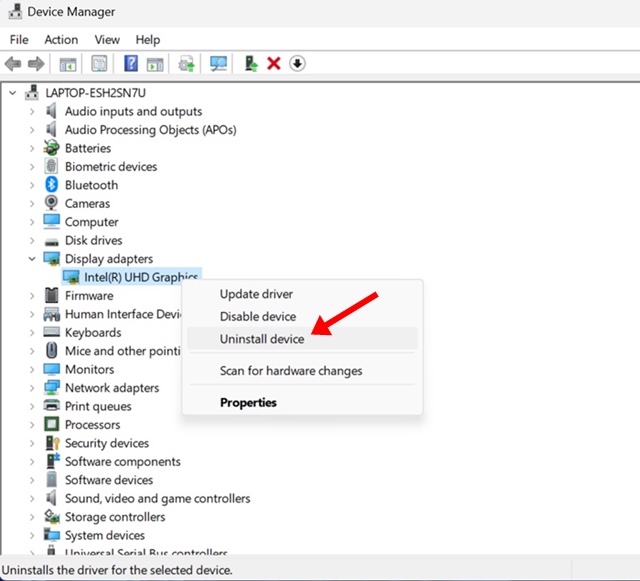Collapse the Display adapters category

click(32, 259)
